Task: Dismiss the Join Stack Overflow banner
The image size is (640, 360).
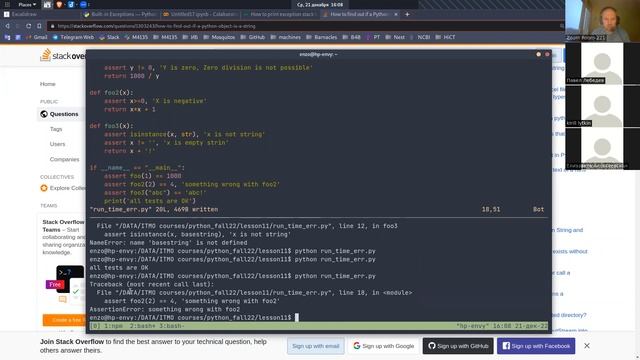Action: [x=587, y=346]
